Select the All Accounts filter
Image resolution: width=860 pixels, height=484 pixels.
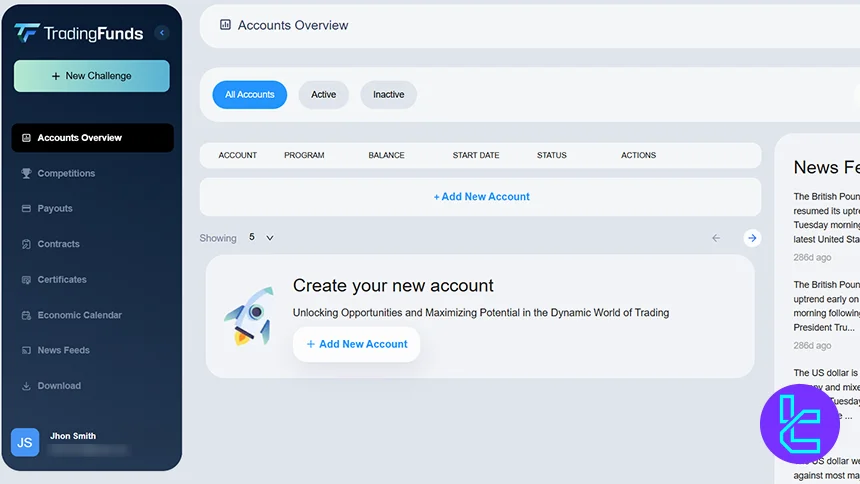coord(249,95)
